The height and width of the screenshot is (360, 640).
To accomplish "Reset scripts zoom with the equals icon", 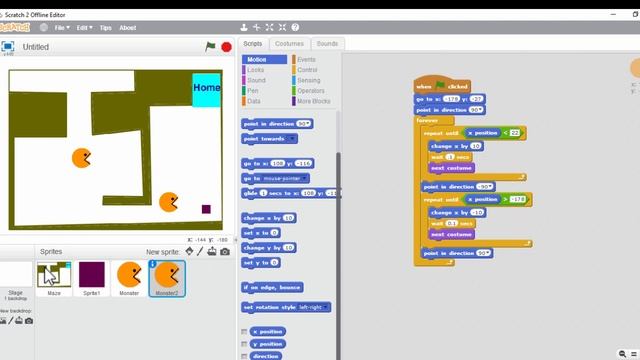I will [634, 354].
